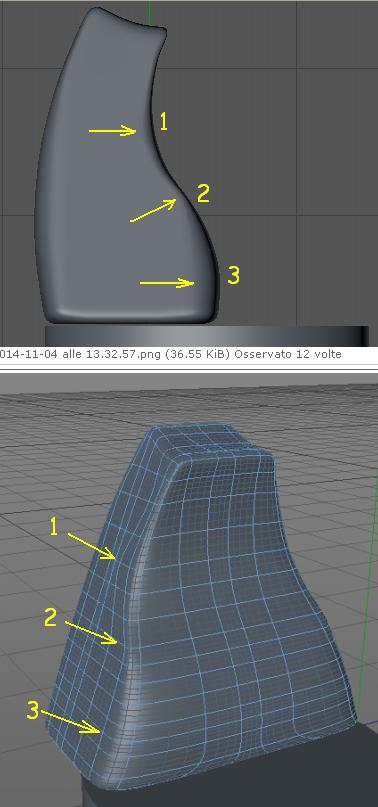Click the diagonal arrow pointing toward label 2 in the top view

(x=153, y=210)
